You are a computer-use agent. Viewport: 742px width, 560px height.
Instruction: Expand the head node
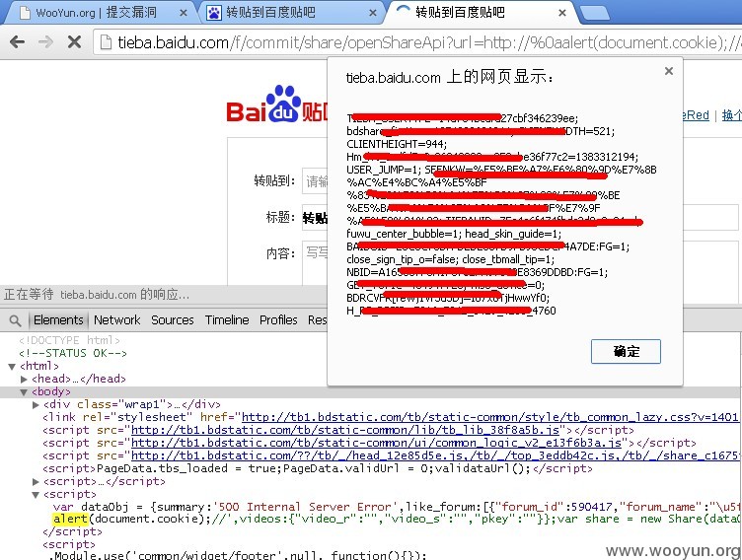pyautogui.click(x=24, y=379)
